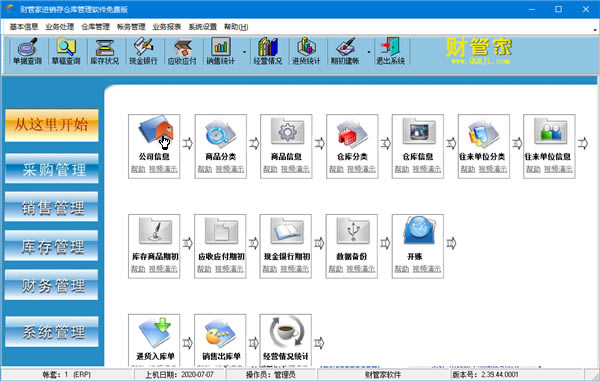
Task: Click the 帮助 link under 应收应付期初
Action: (x=204, y=269)
